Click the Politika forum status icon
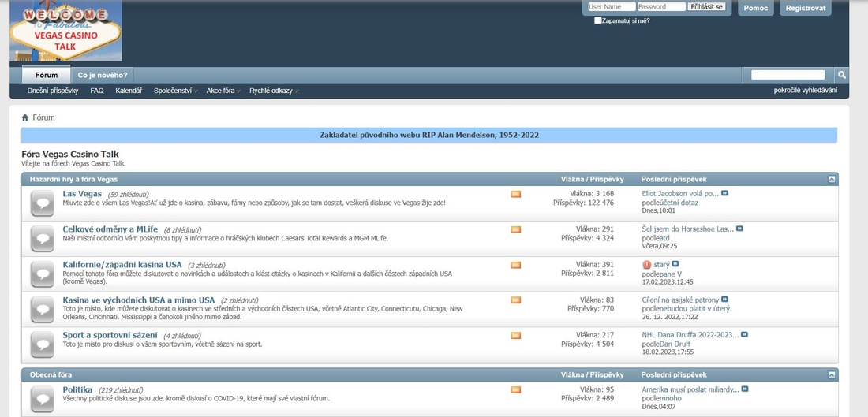The image size is (868, 417). pos(43,399)
